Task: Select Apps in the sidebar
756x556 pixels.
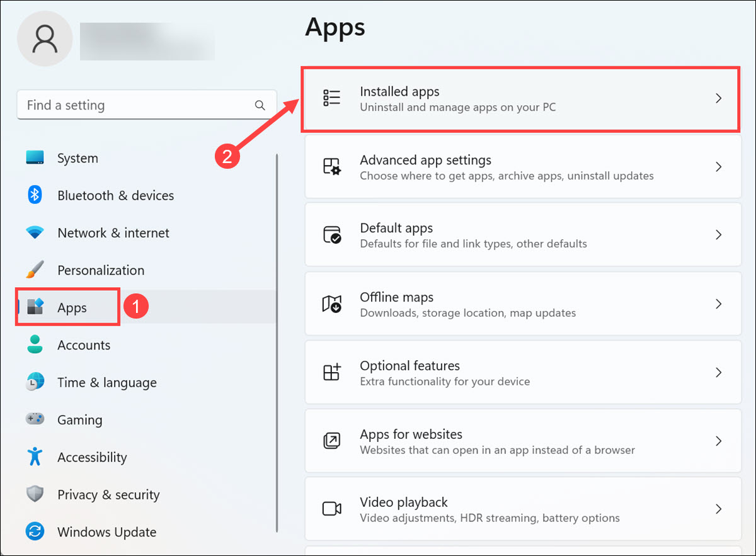Action: click(x=66, y=307)
